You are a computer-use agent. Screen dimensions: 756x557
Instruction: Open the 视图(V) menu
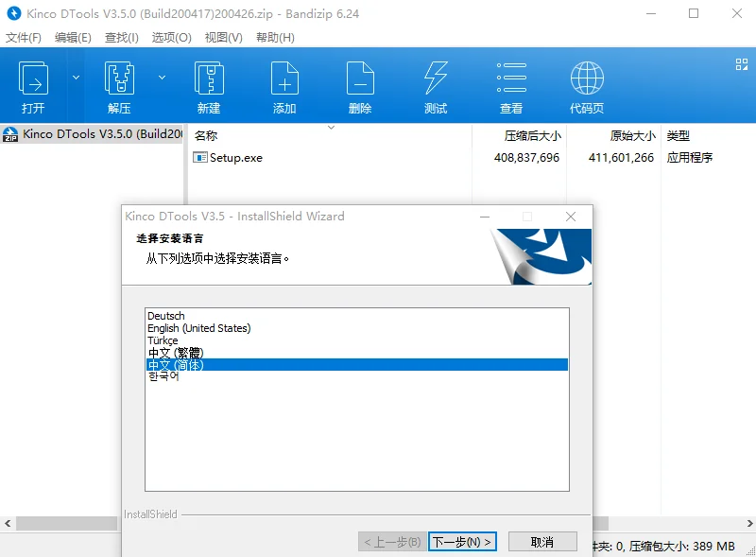pos(225,37)
